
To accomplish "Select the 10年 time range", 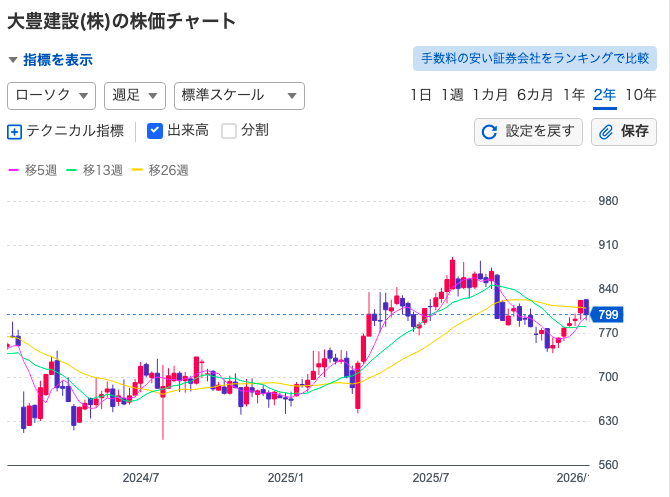I will point(640,95).
